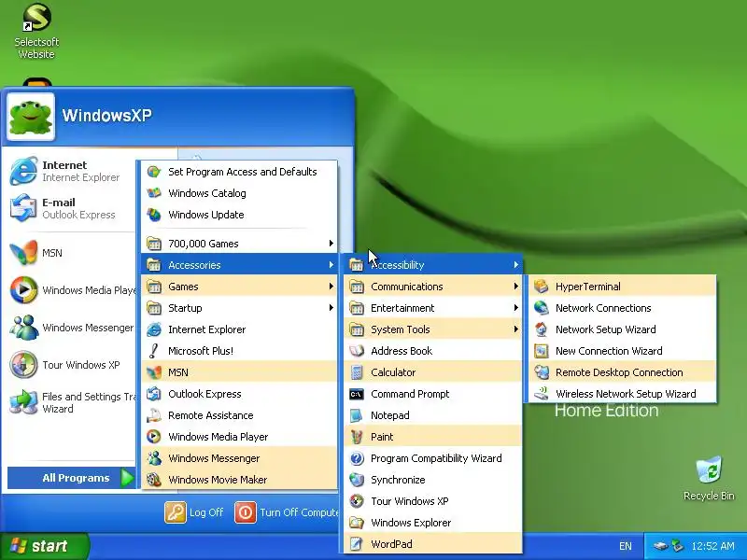
Task: Click the Remote Assistance icon
Action: point(154,415)
